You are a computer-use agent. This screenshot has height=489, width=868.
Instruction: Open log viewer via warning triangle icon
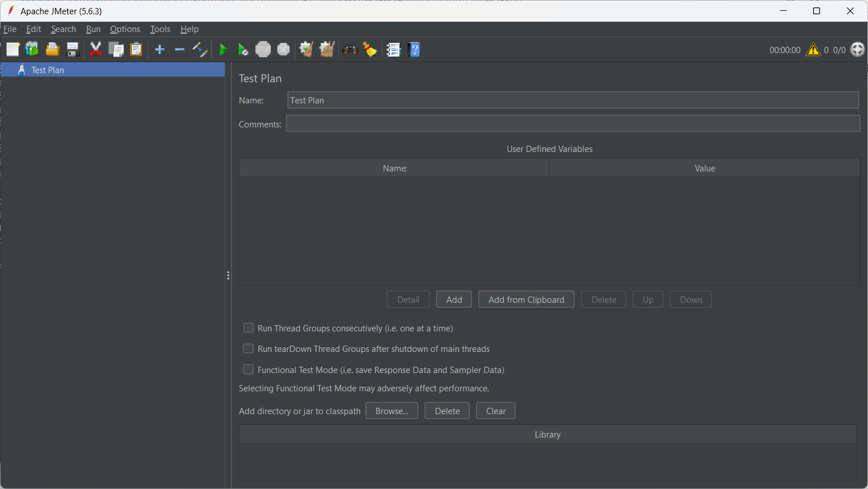(813, 50)
